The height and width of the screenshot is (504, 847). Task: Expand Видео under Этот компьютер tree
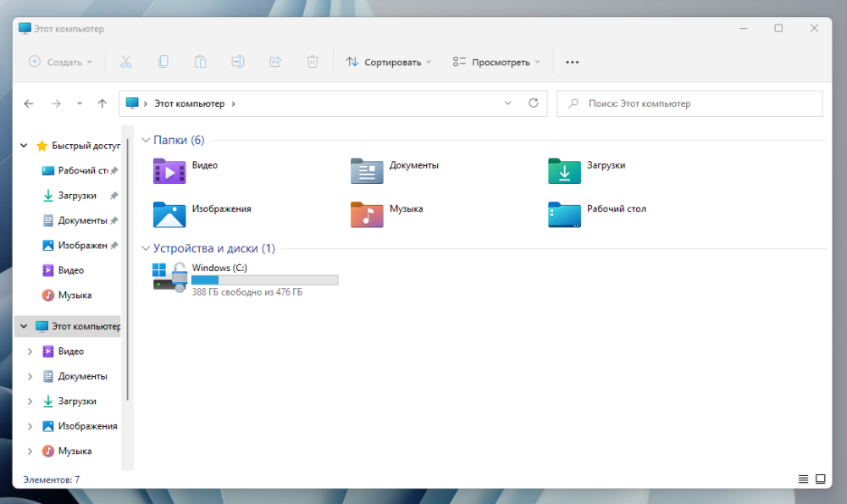click(x=30, y=352)
